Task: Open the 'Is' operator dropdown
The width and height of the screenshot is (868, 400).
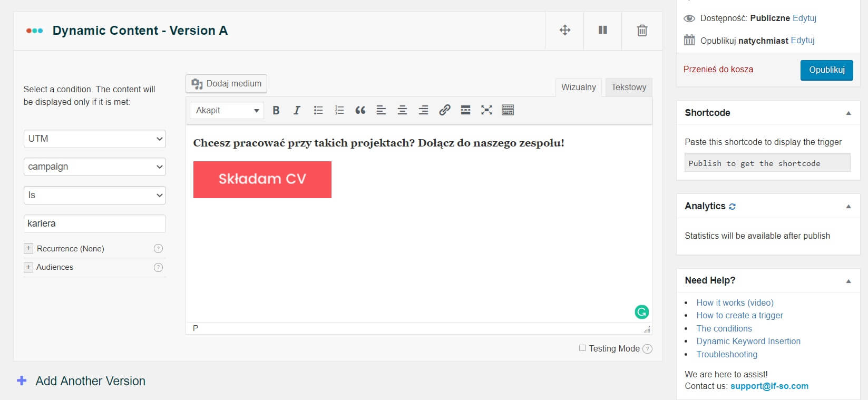Action: click(x=95, y=195)
